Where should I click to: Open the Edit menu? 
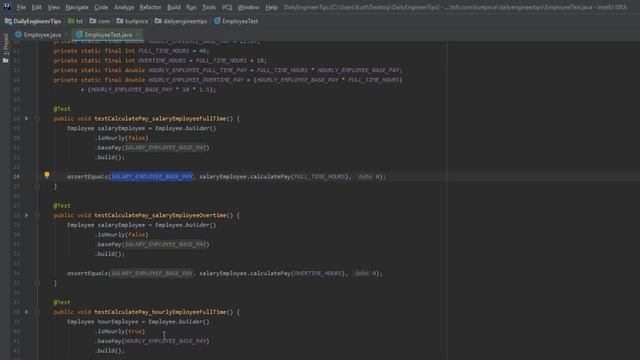(37, 7)
